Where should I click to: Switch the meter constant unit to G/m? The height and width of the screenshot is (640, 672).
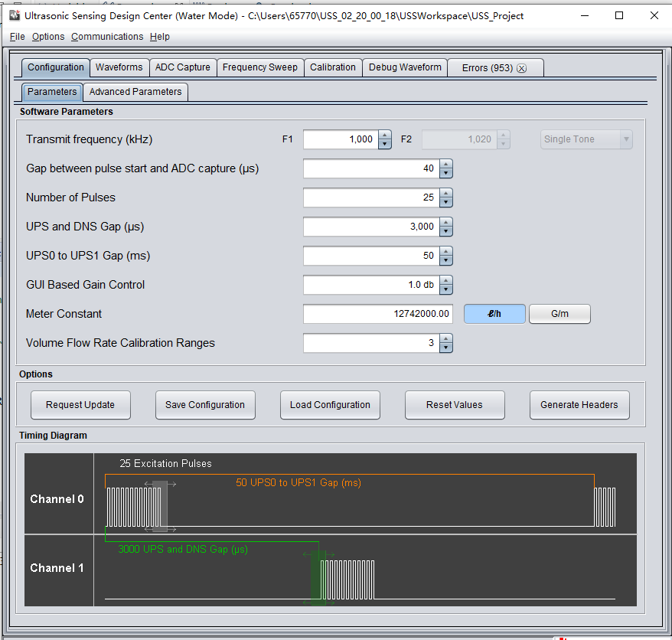tap(559, 314)
